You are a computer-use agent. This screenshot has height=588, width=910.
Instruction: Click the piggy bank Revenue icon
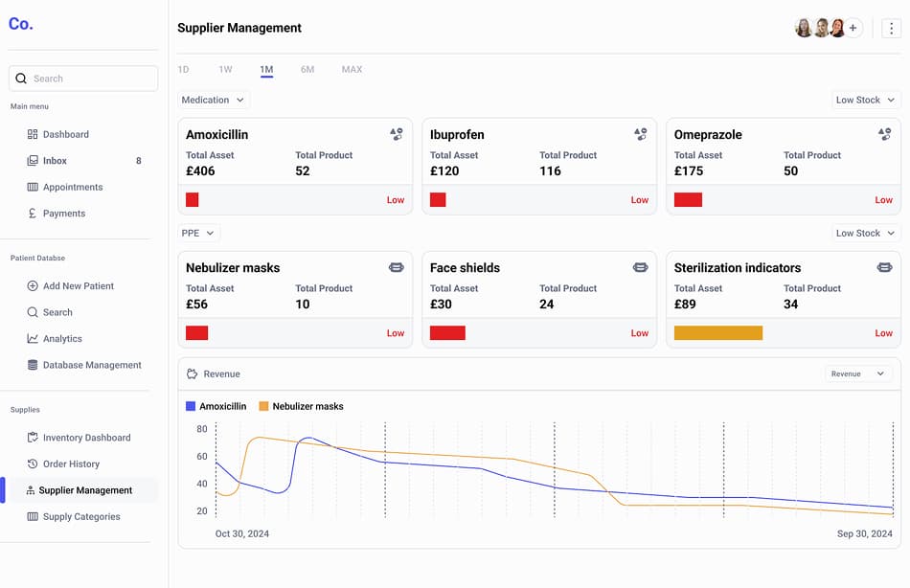click(192, 374)
